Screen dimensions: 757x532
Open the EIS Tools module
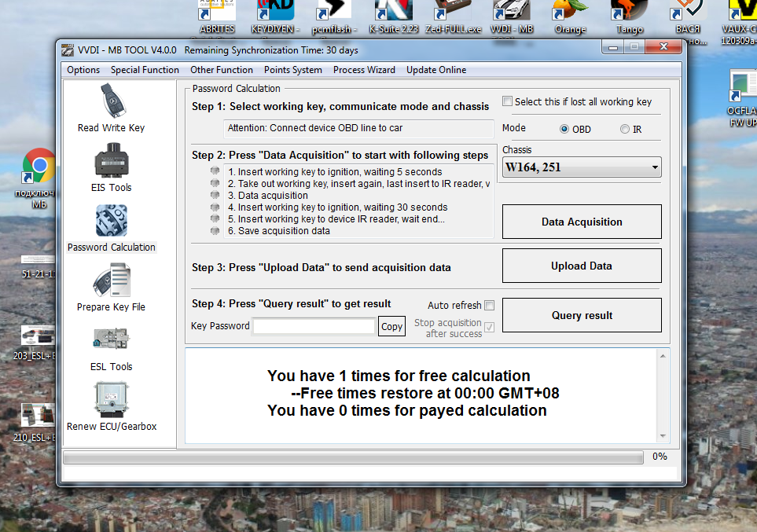point(112,167)
